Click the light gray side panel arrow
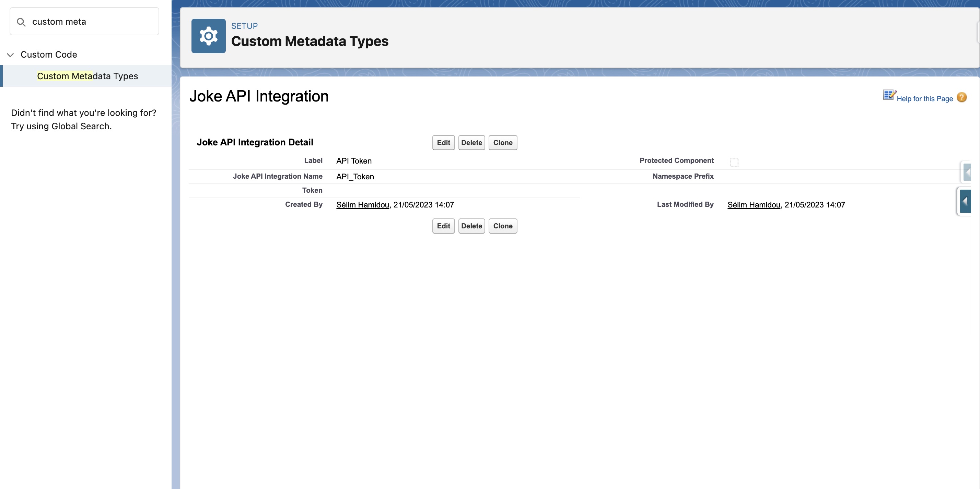 pos(967,172)
